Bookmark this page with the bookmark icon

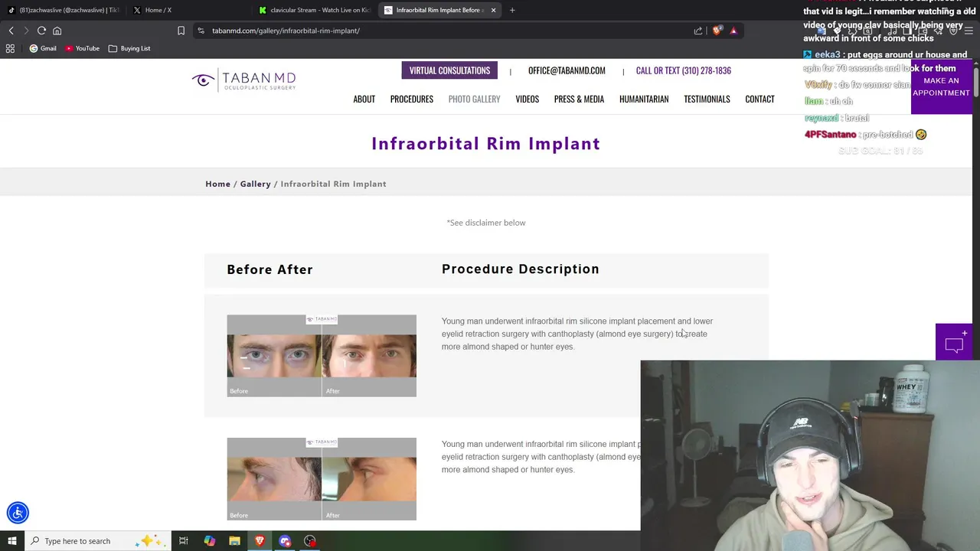click(x=181, y=31)
